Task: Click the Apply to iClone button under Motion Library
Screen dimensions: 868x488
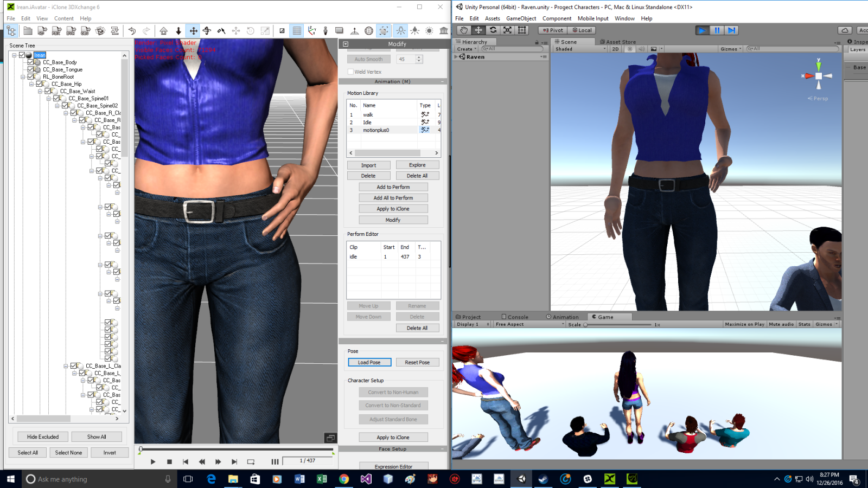Action: click(x=393, y=209)
